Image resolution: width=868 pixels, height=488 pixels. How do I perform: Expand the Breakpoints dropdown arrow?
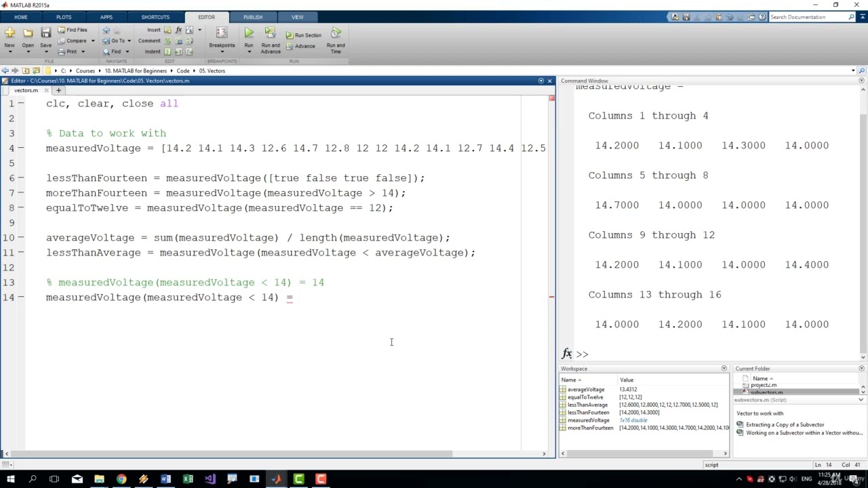coord(222,52)
